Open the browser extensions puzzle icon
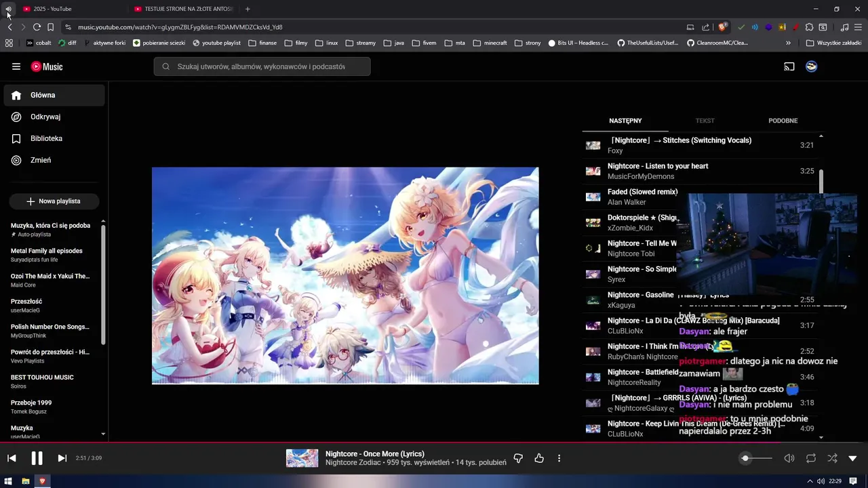This screenshot has width=868, height=488. (809, 27)
